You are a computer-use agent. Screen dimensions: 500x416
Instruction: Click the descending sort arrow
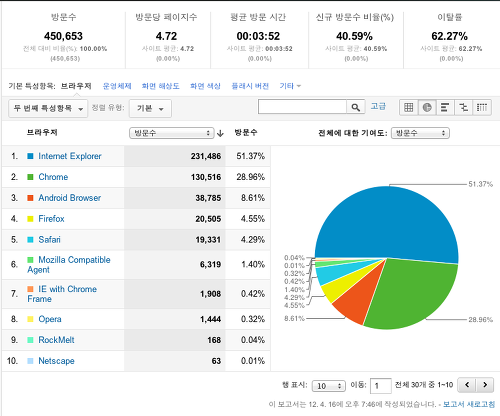(x=220, y=133)
